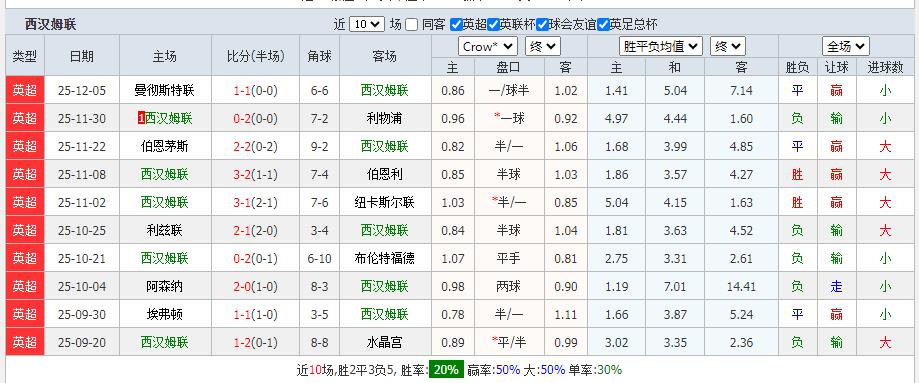This screenshot has height=383, width=919.
Task: Open the 3-2(1-1) match score
Action: (x=256, y=174)
